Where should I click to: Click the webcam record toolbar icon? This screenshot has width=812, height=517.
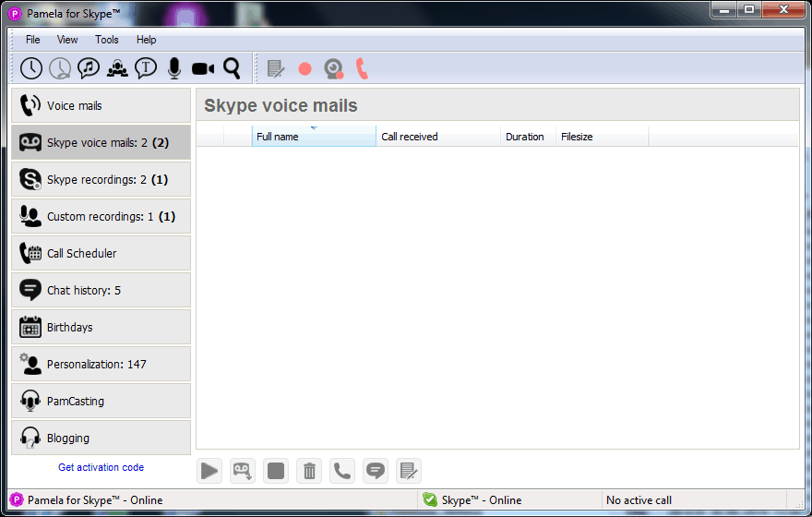point(333,68)
